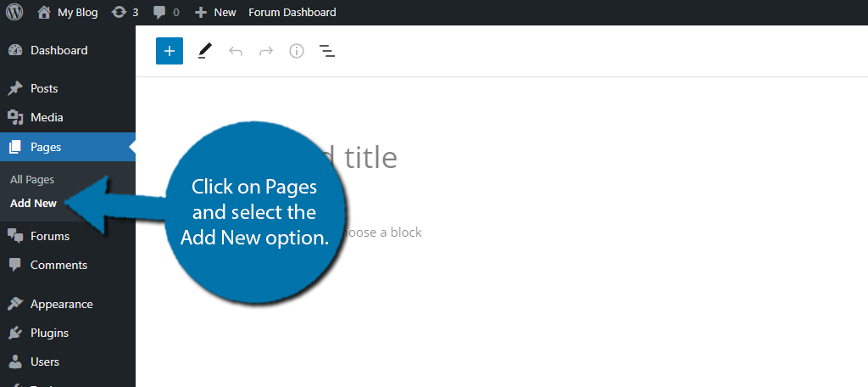Click the Users person icon

point(15,362)
